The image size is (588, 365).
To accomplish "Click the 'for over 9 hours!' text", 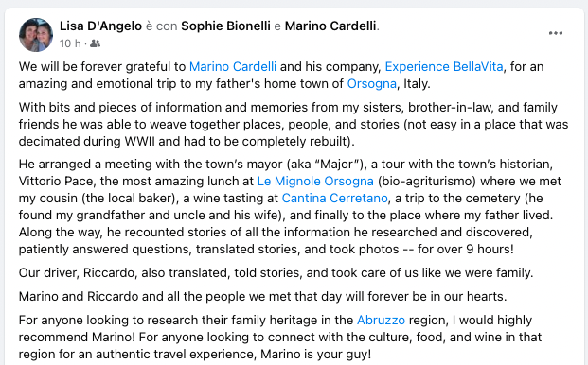I will (x=465, y=250).
